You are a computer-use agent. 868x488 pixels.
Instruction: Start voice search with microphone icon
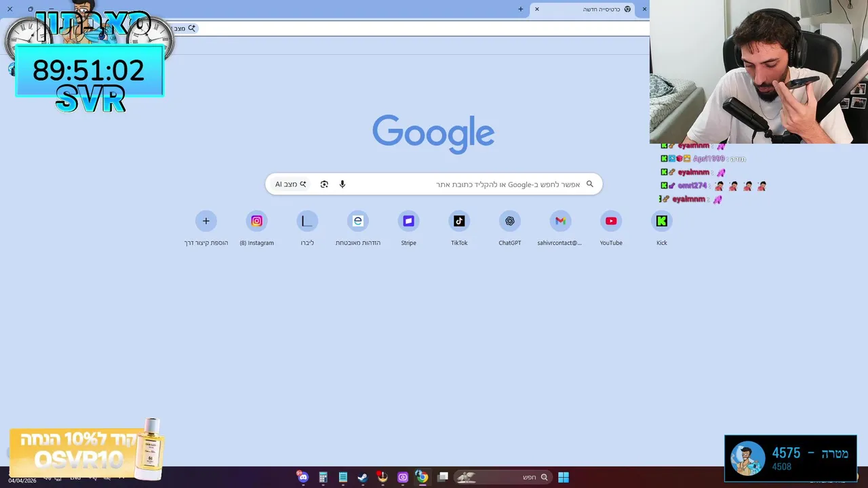pyautogui.click(x=342, y=184)
